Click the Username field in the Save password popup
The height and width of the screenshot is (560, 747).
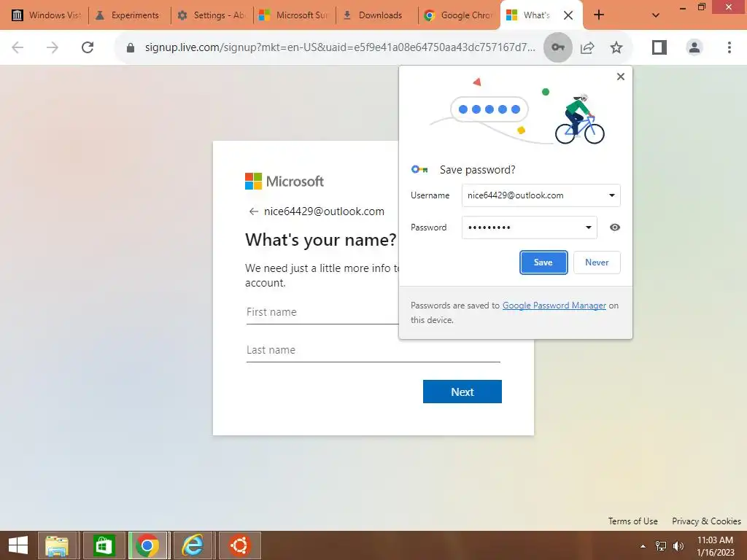(x=541, y=195)
